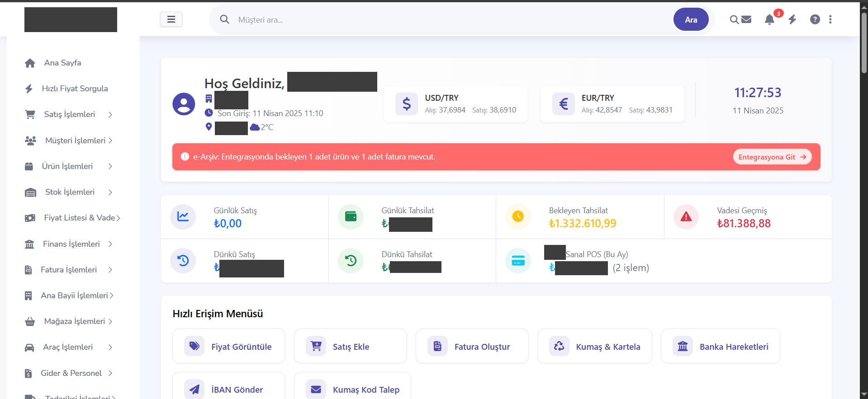Expand Gider & Personel chevron
This screenshot has width=868, height=399.
click(x=110, y=373)
